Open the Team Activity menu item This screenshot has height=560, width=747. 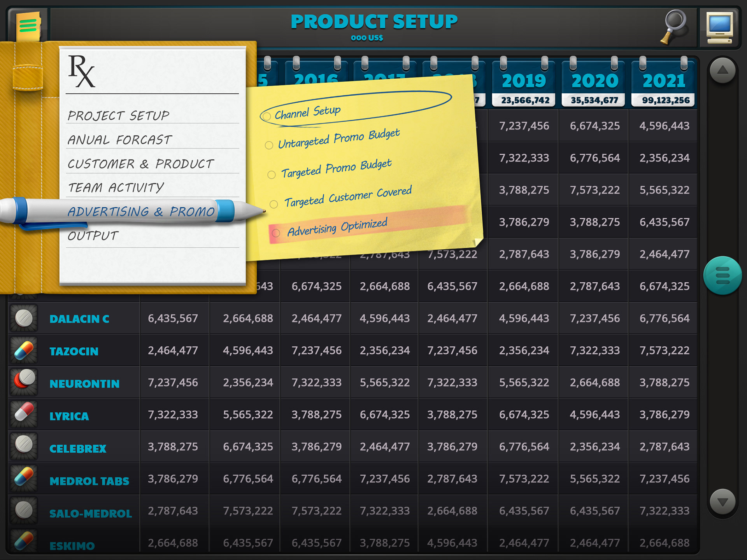click(x=116, y=187)
